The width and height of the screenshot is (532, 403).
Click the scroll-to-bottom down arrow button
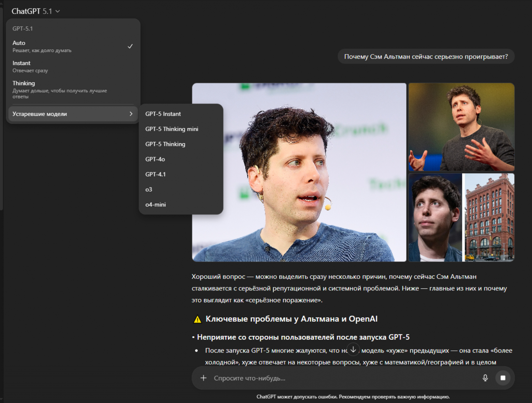[x=353, y=350]
